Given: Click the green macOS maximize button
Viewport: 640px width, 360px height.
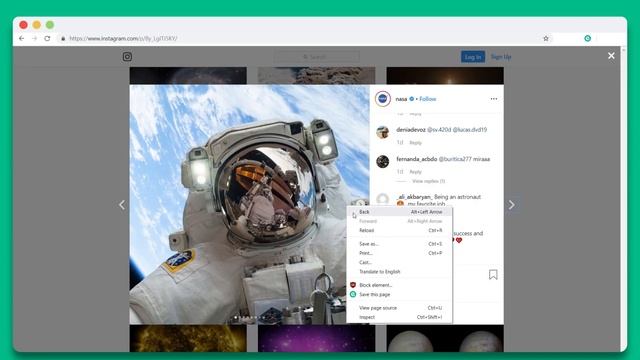Looking at the screenshot, I should 50,25.
